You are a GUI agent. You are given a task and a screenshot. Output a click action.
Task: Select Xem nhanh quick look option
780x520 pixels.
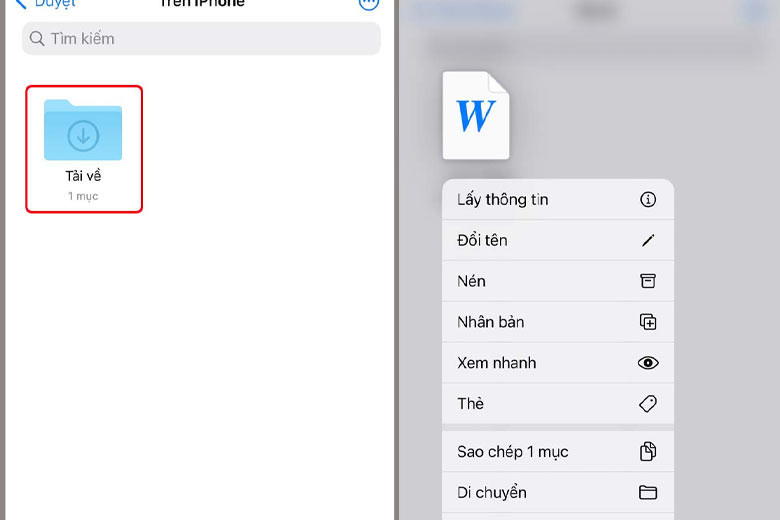[558, 363]
